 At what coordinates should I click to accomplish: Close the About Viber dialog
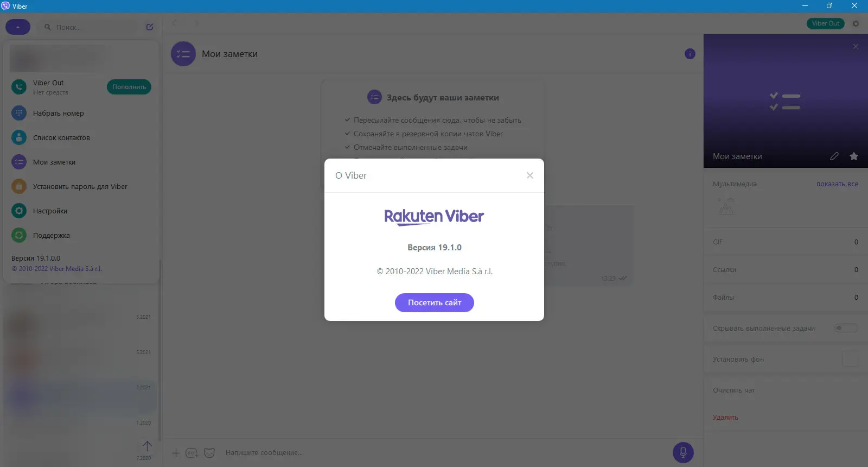(530, 175)
